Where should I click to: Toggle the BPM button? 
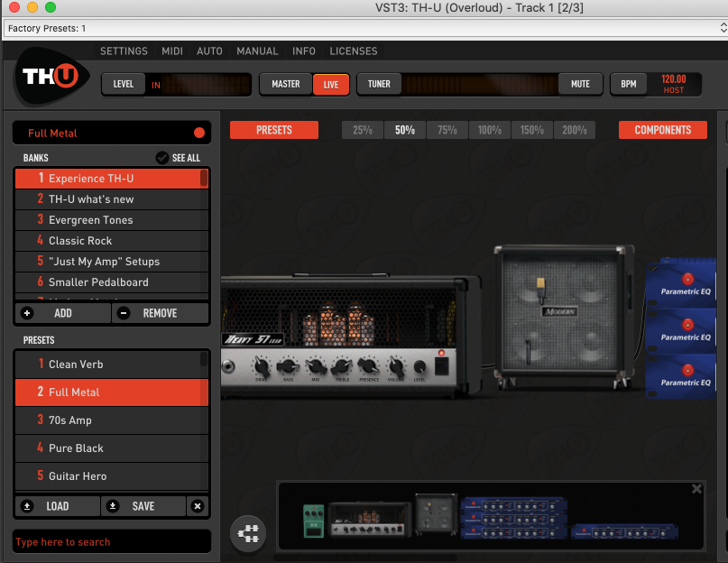click(629, 84)
